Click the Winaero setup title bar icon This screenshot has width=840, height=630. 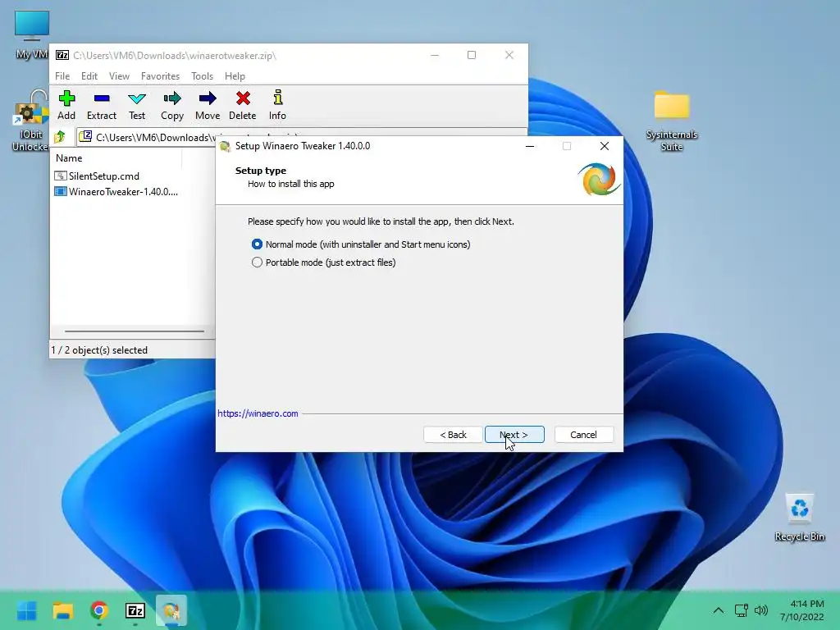click(225, 146)
